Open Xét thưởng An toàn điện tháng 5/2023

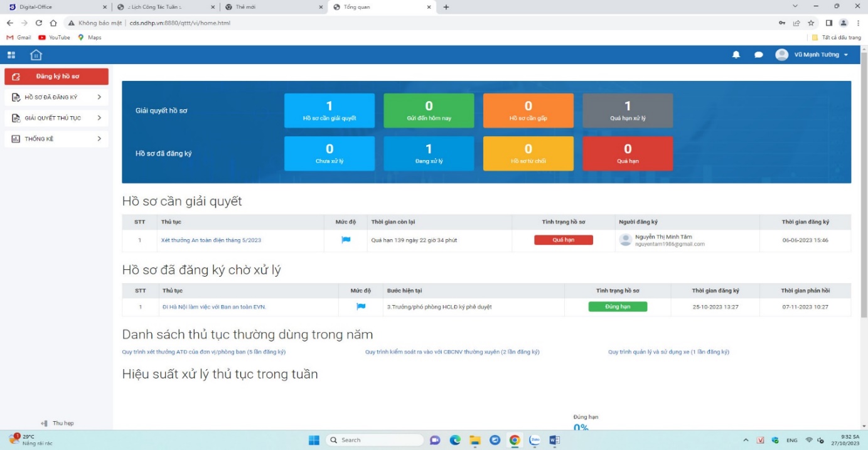tap(211, 240)
